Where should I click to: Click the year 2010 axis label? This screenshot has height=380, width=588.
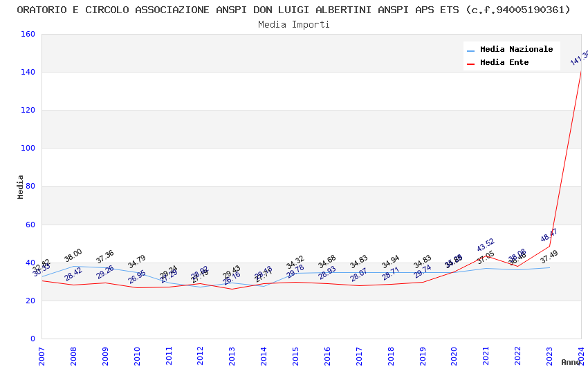tap(137, 356)
